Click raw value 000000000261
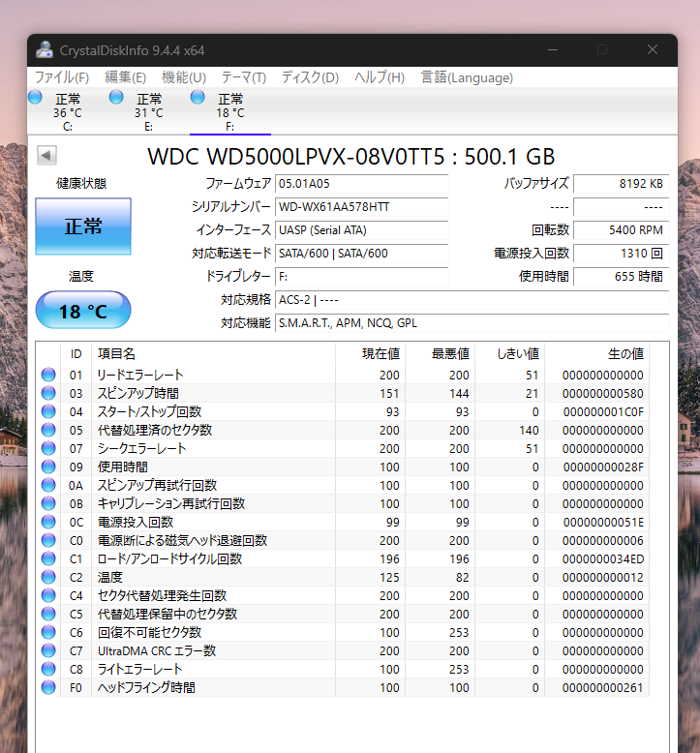Image resolution: width=700 pixels, height=753 pixels. coord(603,688)
